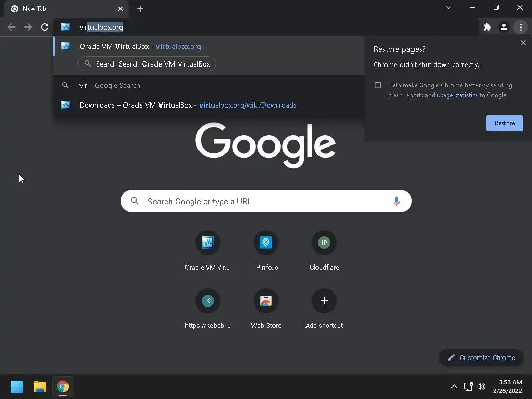The image size is (532, 399).
Task: Open the network status tray icon
Action: (468, 387)
